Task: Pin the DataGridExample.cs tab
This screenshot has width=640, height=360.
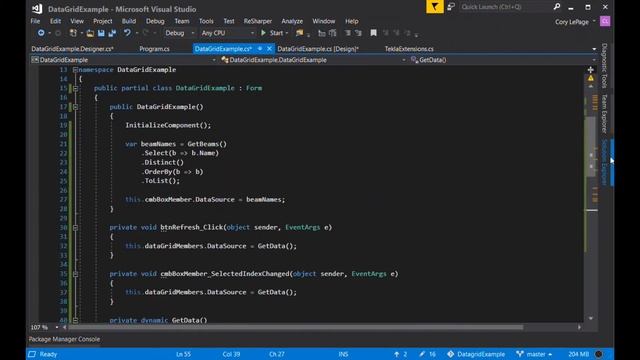Action: (x=260, y=49)
